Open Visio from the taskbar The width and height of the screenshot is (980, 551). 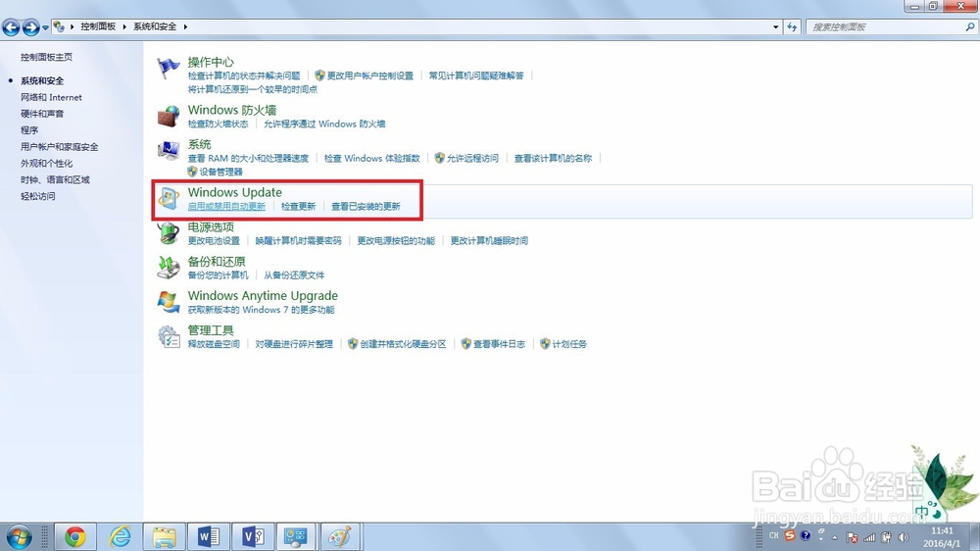point(253,537)
